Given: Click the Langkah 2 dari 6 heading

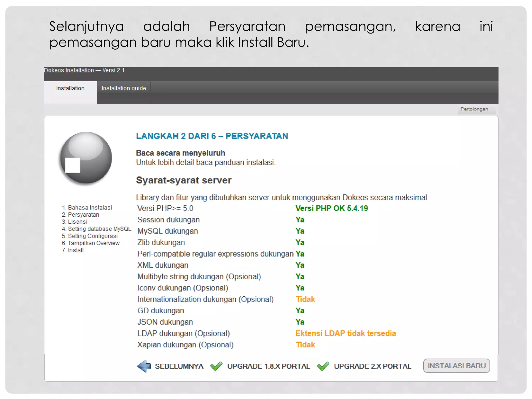Looking at the screenshot, I should click(212, 136).
